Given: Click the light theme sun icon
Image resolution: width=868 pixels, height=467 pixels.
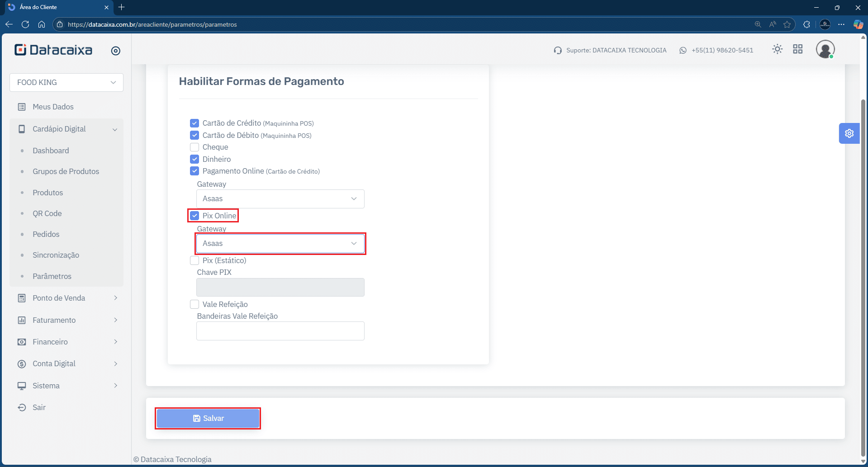Looking at the screenshot, I should pyautogui.click(x=777, y=49).
